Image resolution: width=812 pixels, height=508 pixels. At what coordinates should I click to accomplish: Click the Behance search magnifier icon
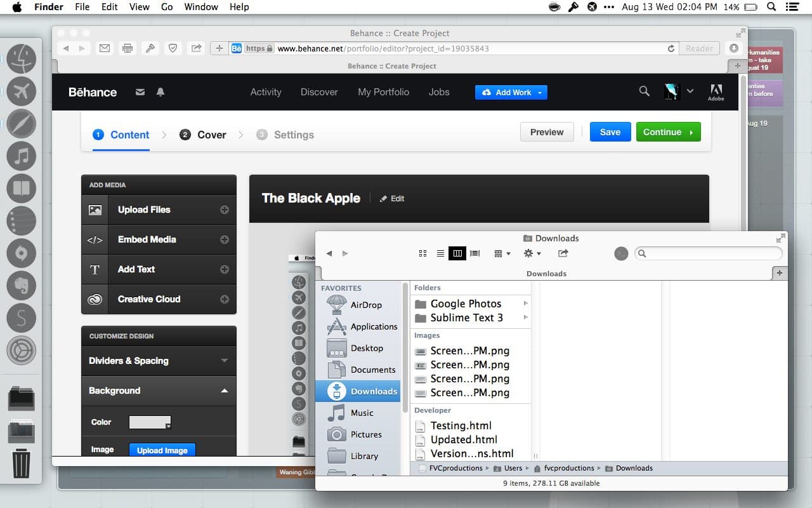tap(645, 91)
